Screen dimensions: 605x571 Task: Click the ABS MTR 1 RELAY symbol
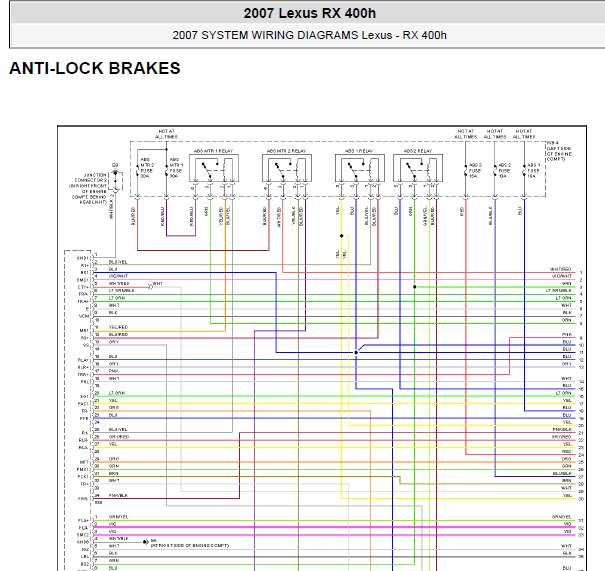pyautogui.click(x=214, y=168)
